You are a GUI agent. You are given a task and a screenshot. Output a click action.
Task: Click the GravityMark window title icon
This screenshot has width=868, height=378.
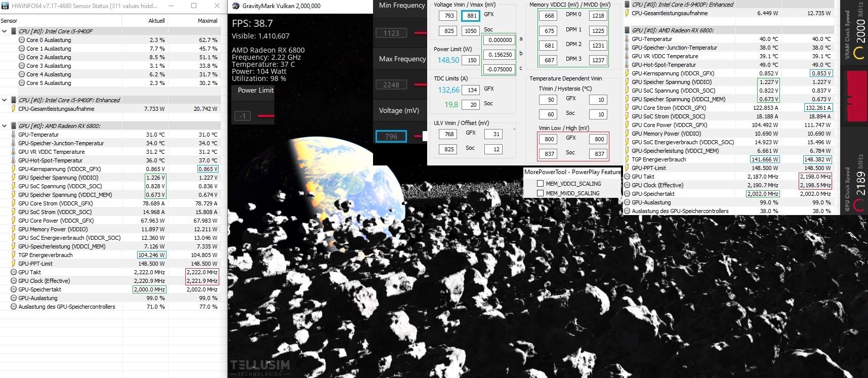pyautogui.click(x=235, y=6)
